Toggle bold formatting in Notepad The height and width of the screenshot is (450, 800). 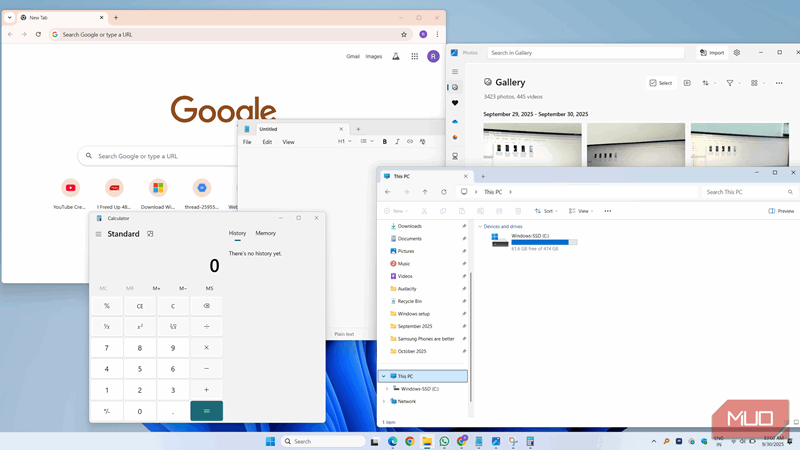click(x=385, y=142)
